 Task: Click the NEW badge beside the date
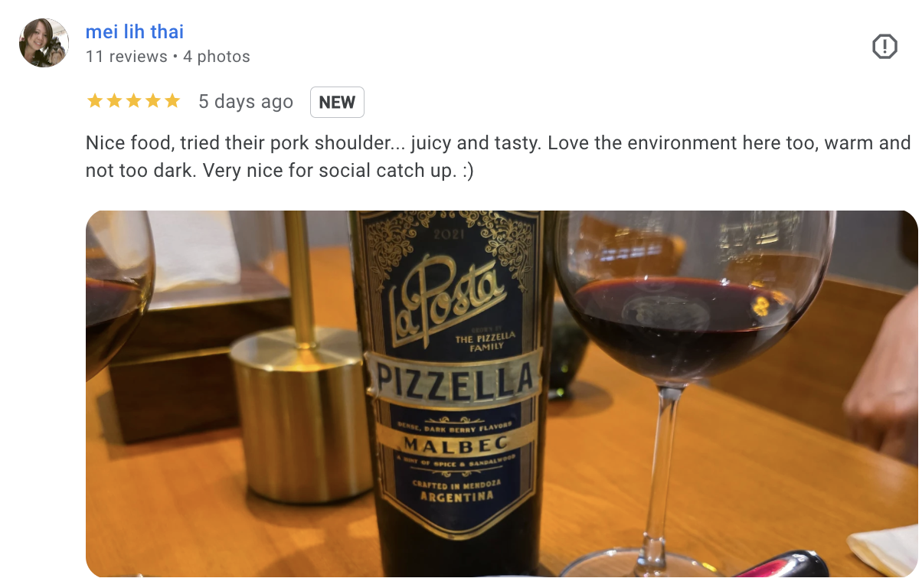pos(337,103)
